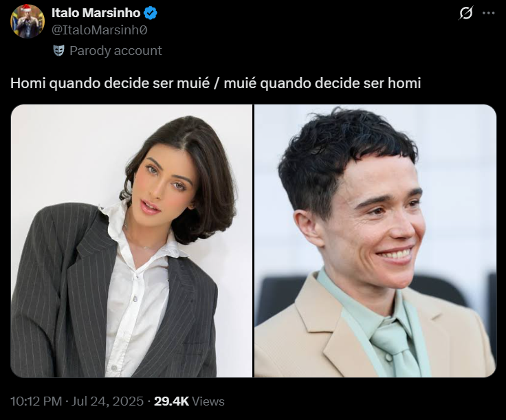Visit the @ItaloMarsinh0 handle link
The width and height of the screenshot is (506, 420).
click(x=100, y=30)
